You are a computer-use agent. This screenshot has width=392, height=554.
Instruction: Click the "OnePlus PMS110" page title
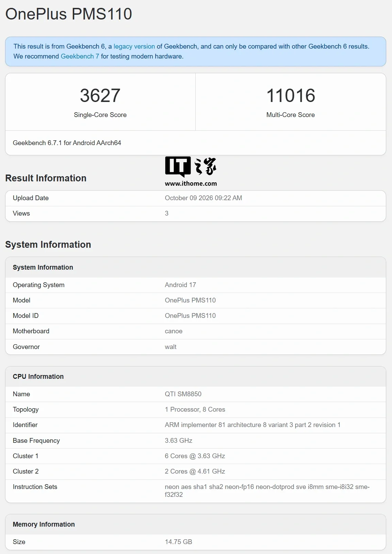[x=69, y=14]
